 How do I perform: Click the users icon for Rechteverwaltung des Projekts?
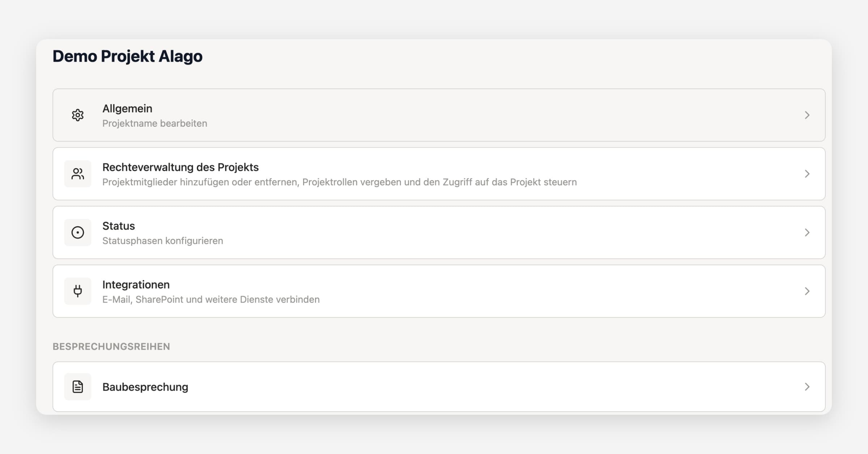(x=78, y=174)
